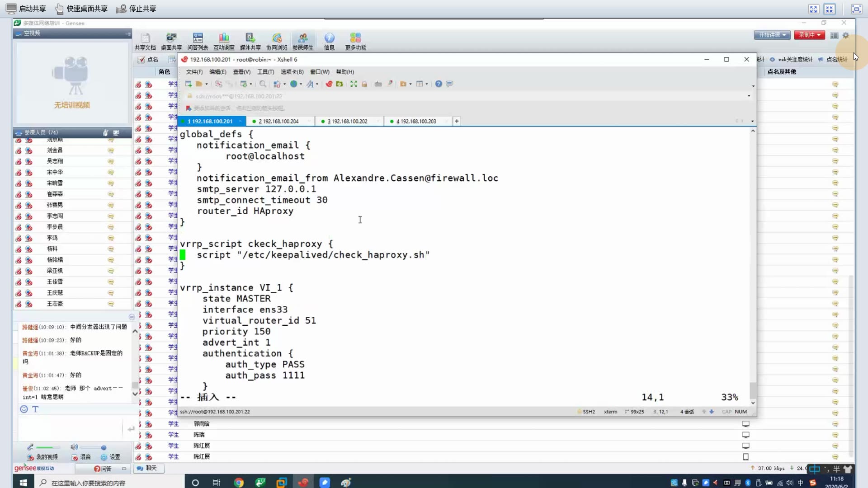Screen dimensions: 868x488
Task: Toggle microphone icon for attendee 王佳雪
Action: coord(19,282)
